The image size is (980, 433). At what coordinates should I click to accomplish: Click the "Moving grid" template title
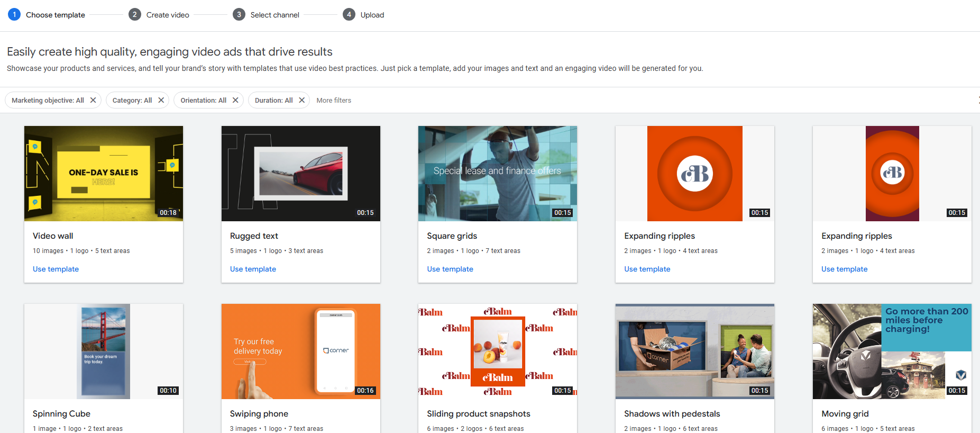tap(845, 414)
